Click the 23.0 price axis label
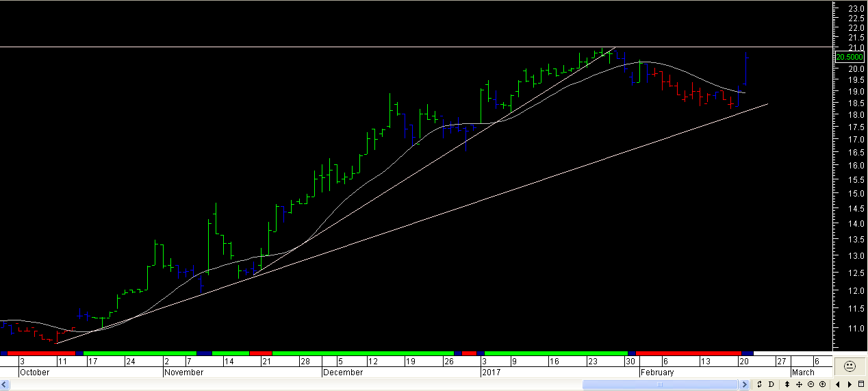 point(855,8)
